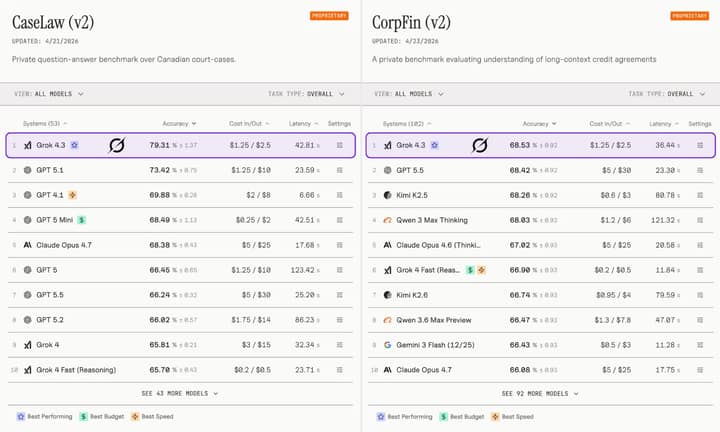720x432 pixels.
Task: Click Best Budget legend item under CorpFin
Action: [x=461, y=416]
